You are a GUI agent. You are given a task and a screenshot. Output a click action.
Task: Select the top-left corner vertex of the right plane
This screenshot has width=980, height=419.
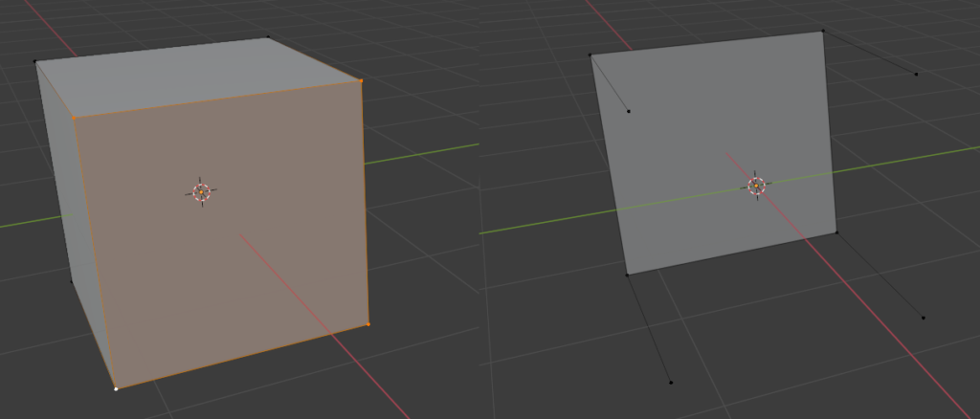(590, 55)
